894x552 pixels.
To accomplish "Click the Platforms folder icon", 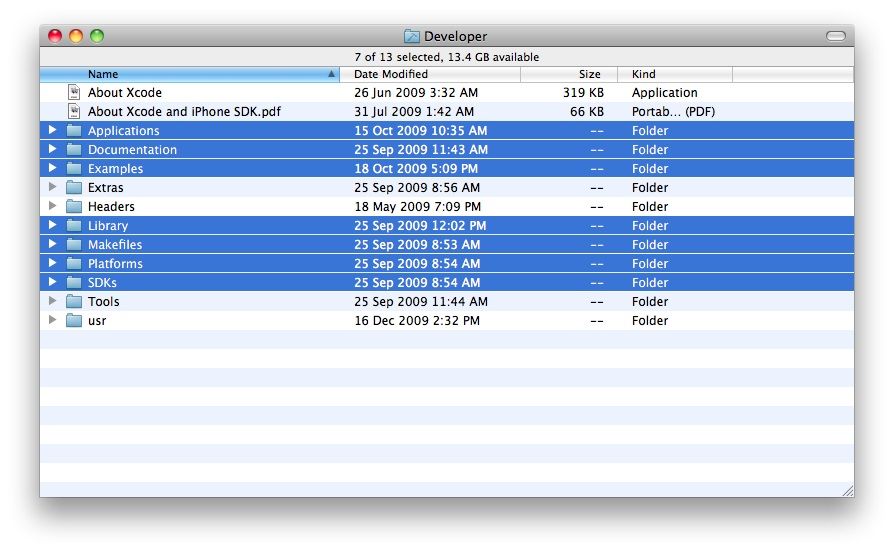I will 74,263.
